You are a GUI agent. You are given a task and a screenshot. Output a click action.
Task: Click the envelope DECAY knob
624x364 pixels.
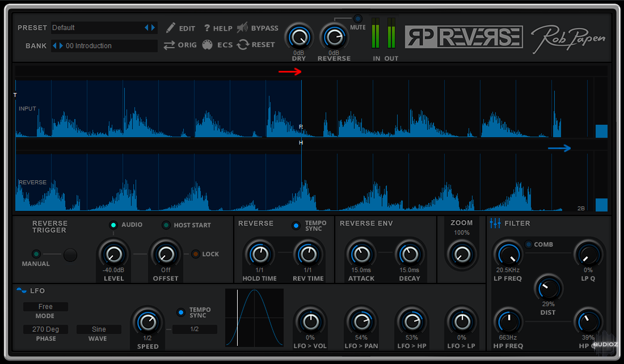pyautogui.click(x=410, y=254)
